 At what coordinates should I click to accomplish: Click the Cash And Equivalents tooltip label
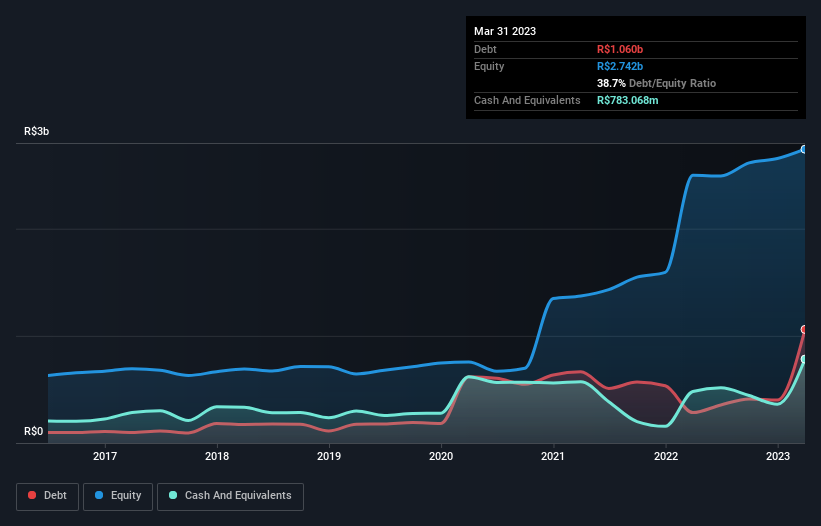pos(527,100)
